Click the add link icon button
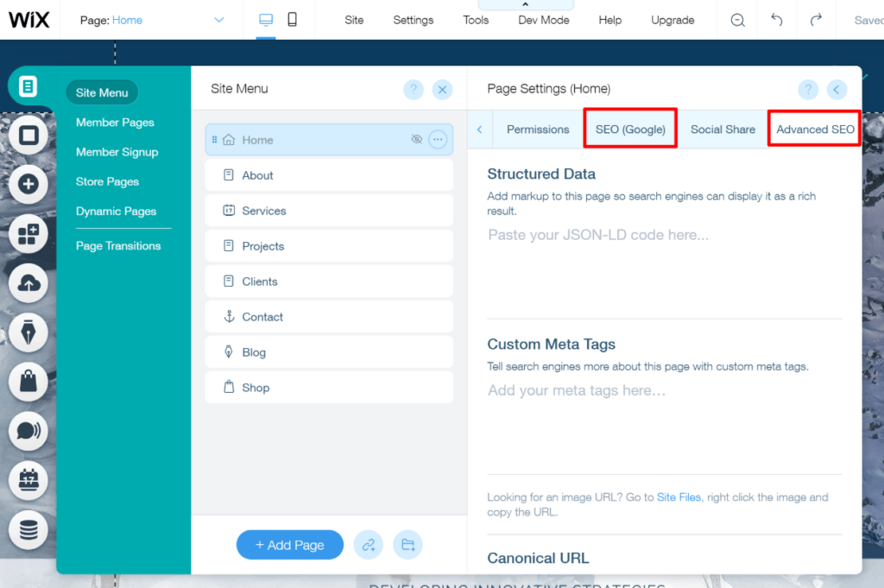The height and width of the screenshot is (588, 884). 368,545
